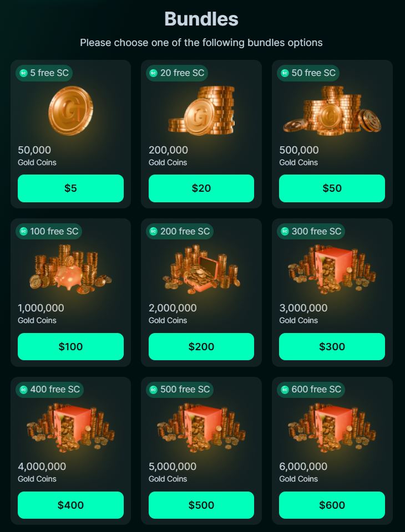Click the SC icon beside 5 free SC

23,73
